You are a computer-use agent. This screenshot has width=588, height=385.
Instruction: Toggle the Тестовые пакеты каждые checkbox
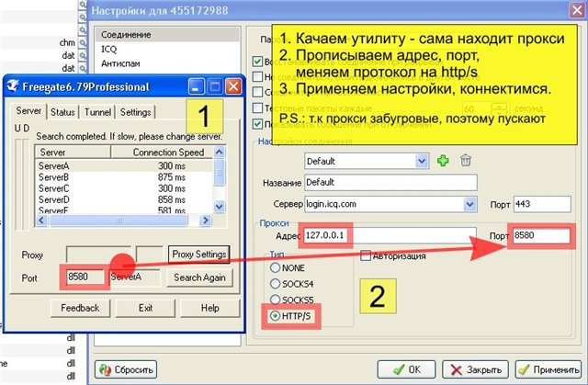click(257, 108)
